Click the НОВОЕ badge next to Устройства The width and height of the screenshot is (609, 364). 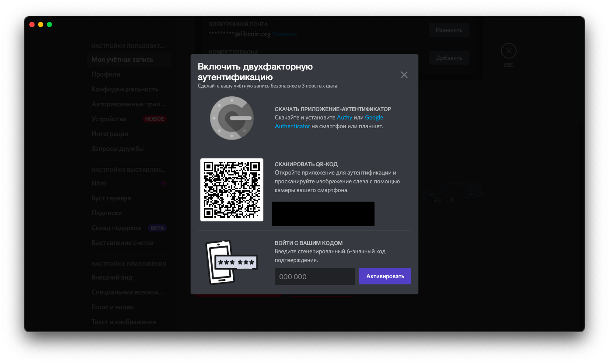[x=154, y=119]
